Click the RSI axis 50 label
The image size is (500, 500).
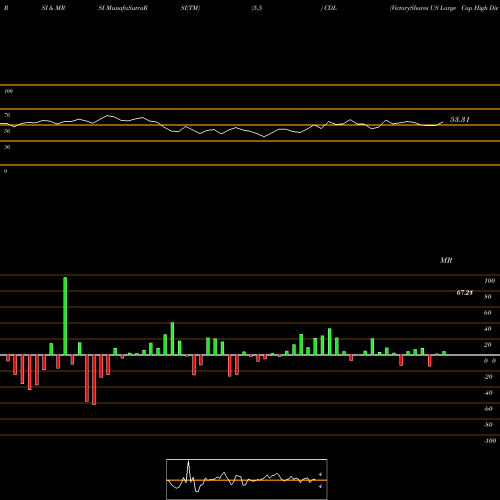coord(7,131)
